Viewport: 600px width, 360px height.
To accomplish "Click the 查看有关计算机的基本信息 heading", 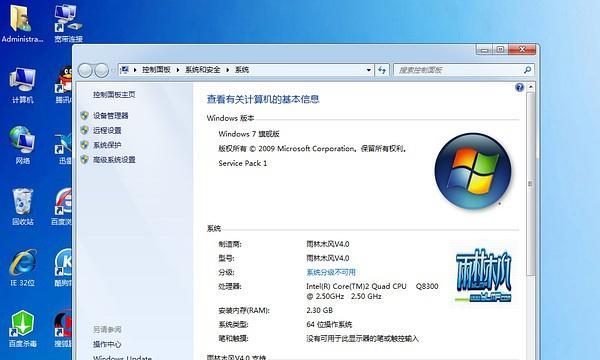I will pos(263,99).
